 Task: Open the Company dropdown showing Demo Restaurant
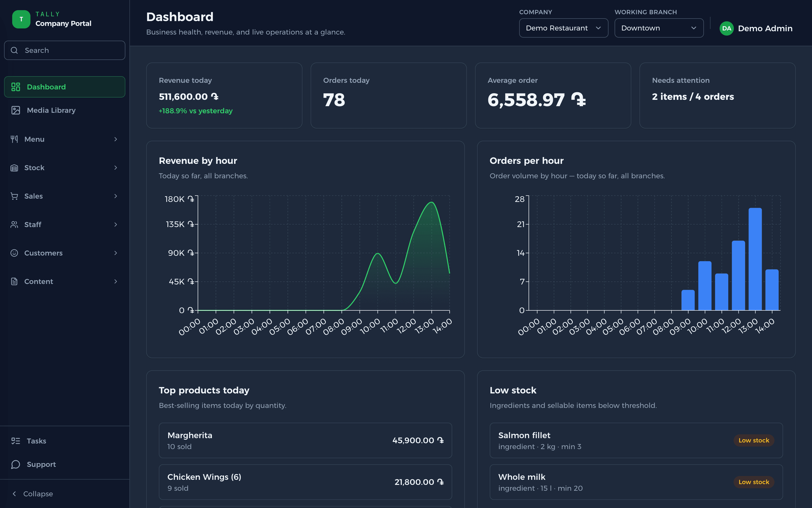563,28
